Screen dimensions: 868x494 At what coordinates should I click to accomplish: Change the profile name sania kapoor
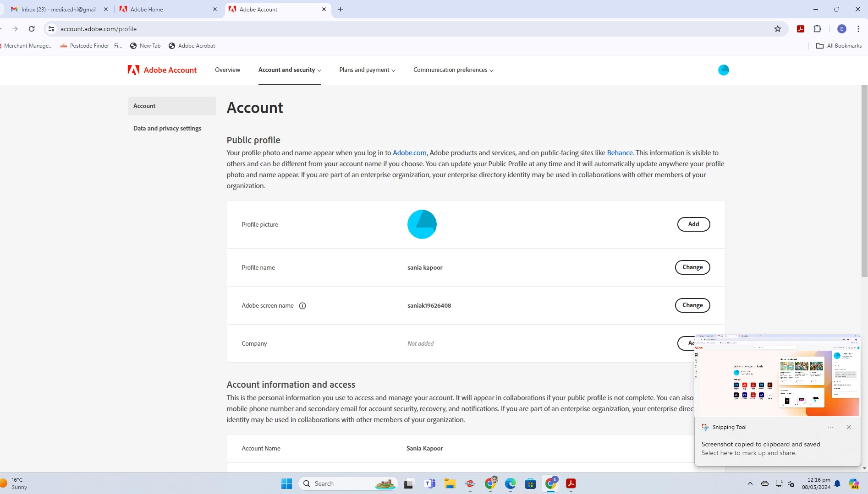click(692, 267)
